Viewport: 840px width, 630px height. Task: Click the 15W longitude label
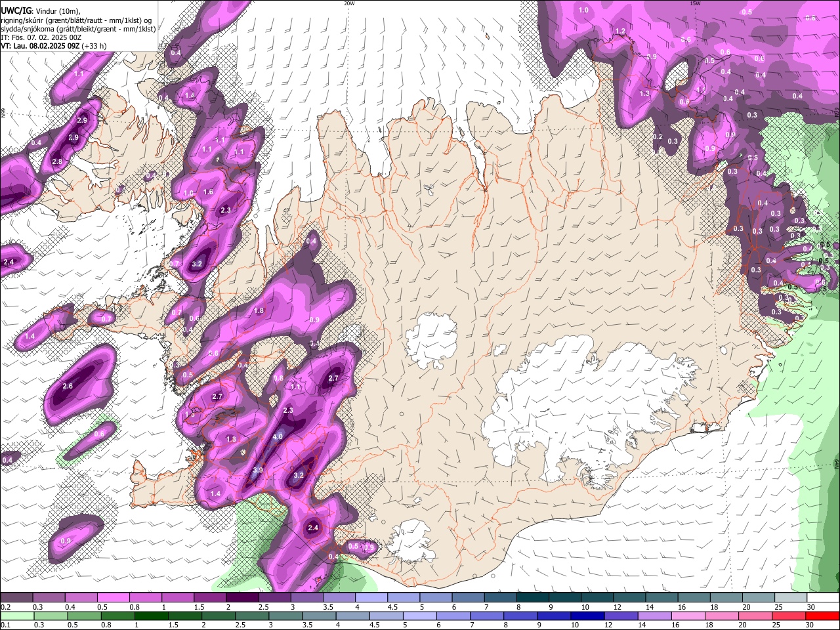click(x=695, y=3)
